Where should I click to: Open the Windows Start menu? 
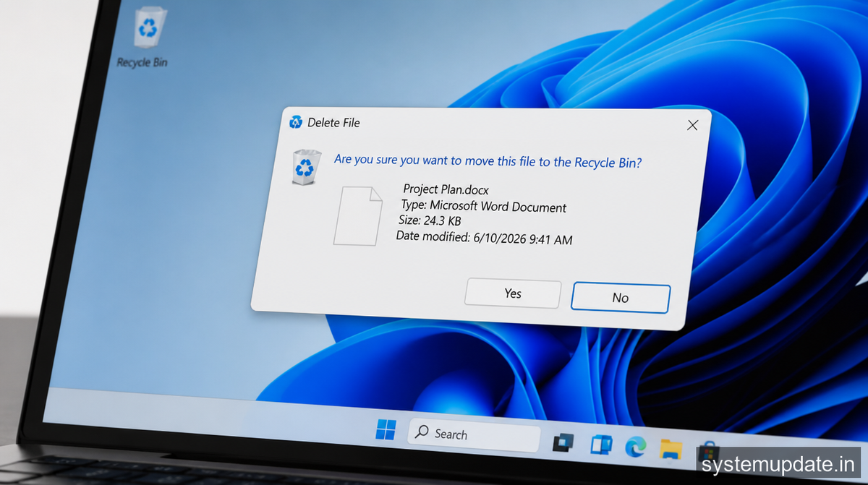386,431
